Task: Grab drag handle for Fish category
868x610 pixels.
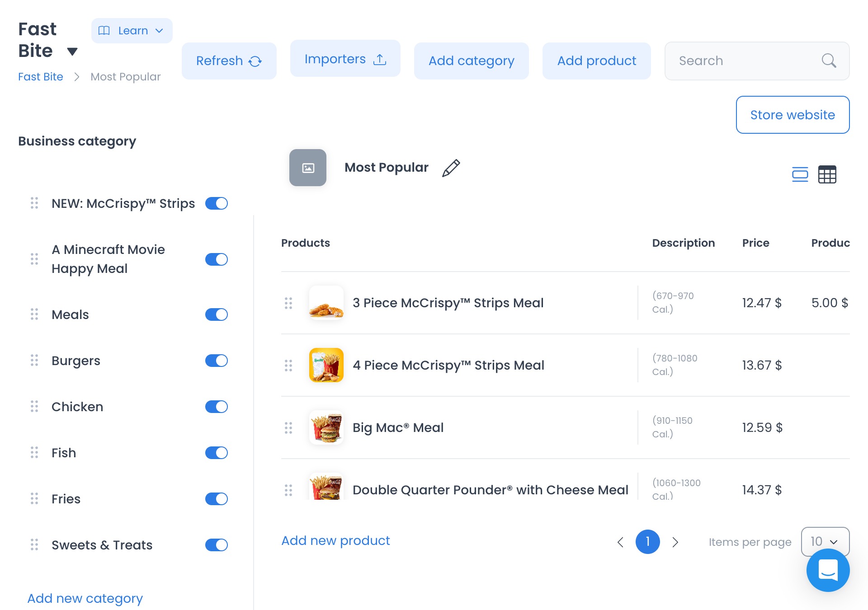Action: [x=34, y=453]
